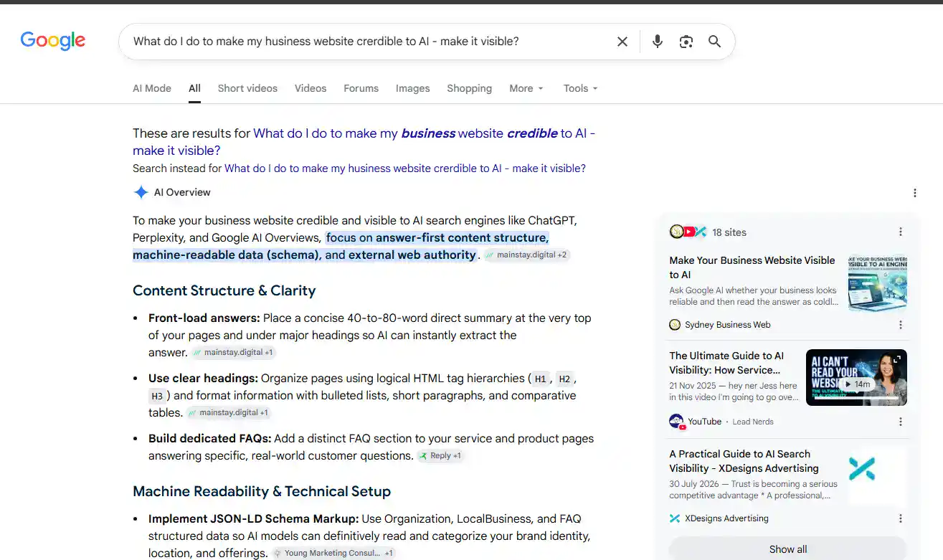Search instead for the original 'crerdible' query
943x560 pixels.
click(x=405, y=169)
